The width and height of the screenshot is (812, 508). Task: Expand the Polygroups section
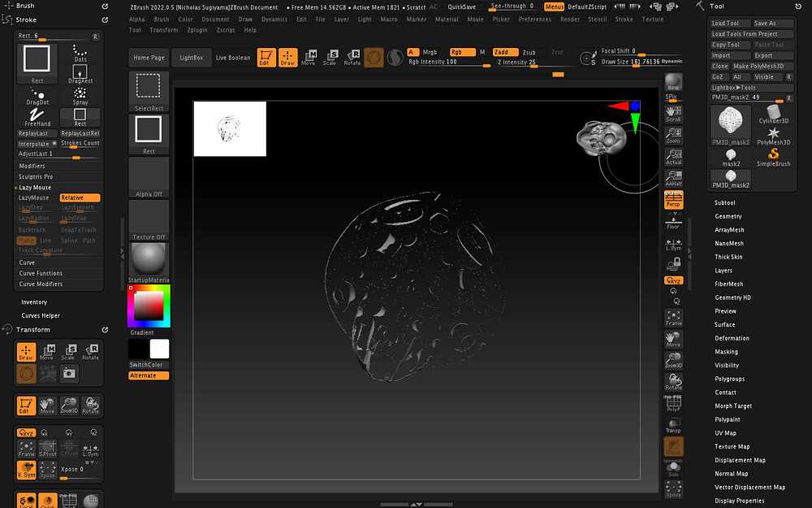pos(730,379)
